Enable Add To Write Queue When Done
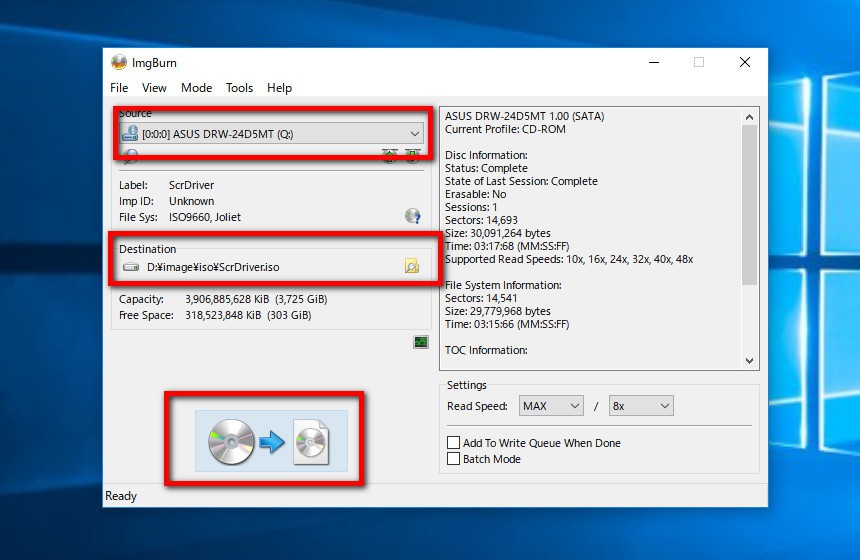 pos(454,443)
